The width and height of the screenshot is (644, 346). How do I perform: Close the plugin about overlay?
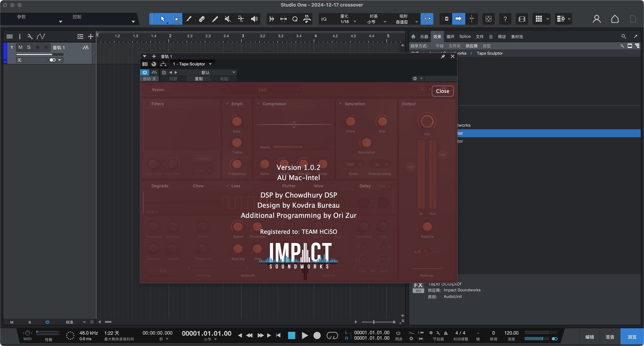(x=442, y=91)
